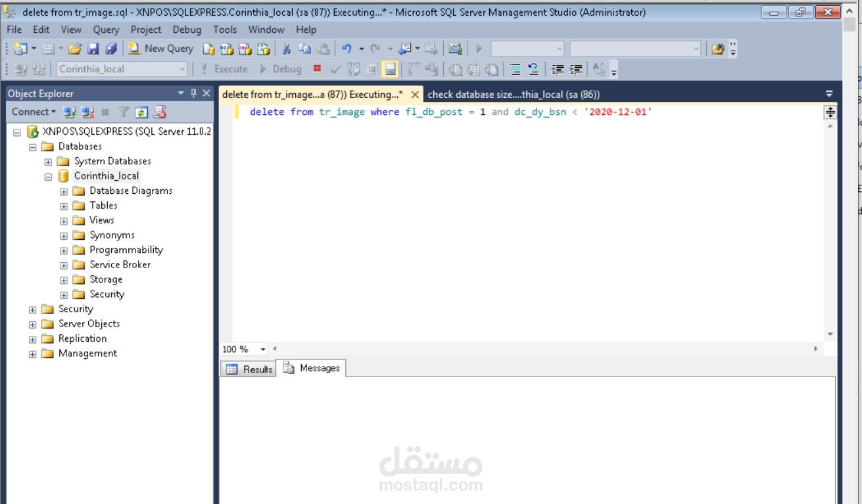Screen dimensions: 862x504
Task: Save the query with the Save icon
Action: pyautogui.click(x=93, y=49)
